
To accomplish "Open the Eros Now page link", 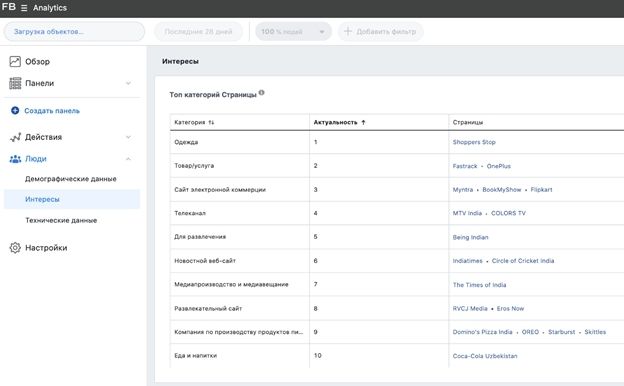I will 510,308.
